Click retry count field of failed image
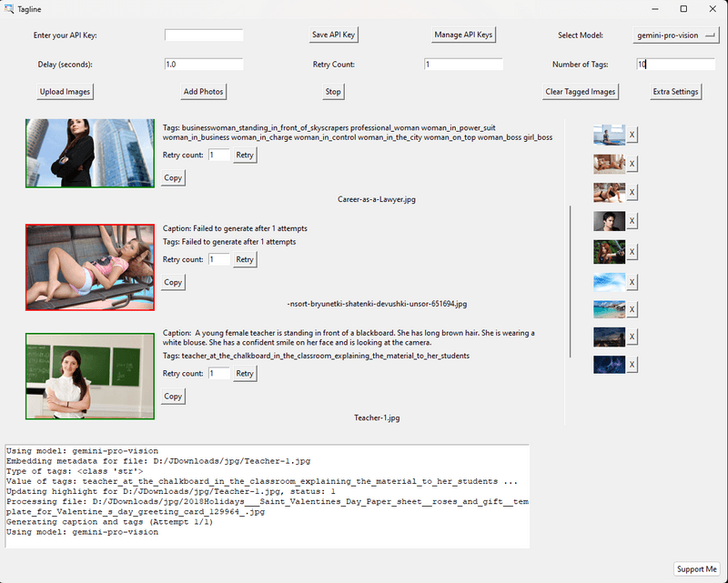 pos(218,259)
